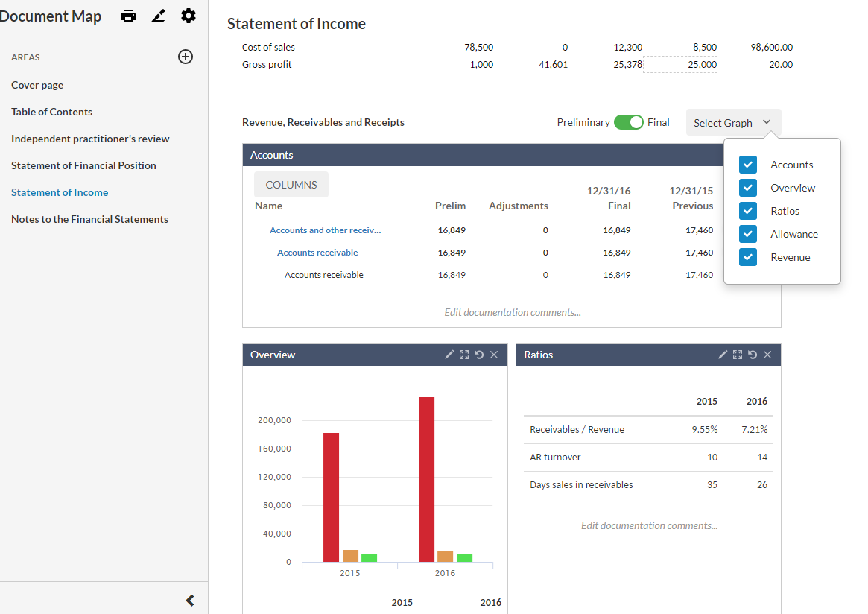Select Notes to the Financial Statements
Viewport: 868px width, 614px height.
pyautogui.click(x=89, y=218)
